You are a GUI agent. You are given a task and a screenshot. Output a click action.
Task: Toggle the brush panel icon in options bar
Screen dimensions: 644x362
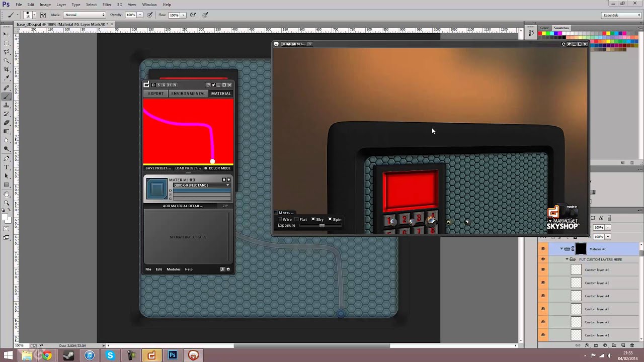43,15
